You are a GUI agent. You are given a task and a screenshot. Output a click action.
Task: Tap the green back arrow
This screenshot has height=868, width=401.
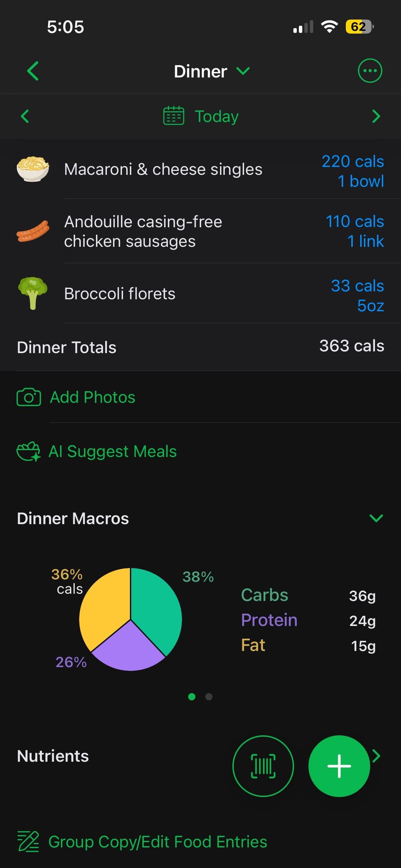point(33,71)
